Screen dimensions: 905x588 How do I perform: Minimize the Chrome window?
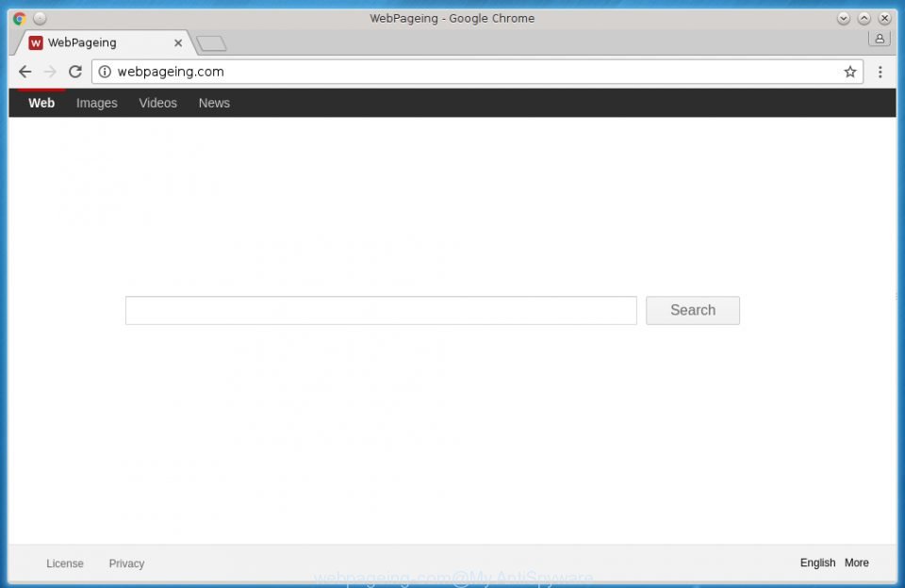(843, 19)
